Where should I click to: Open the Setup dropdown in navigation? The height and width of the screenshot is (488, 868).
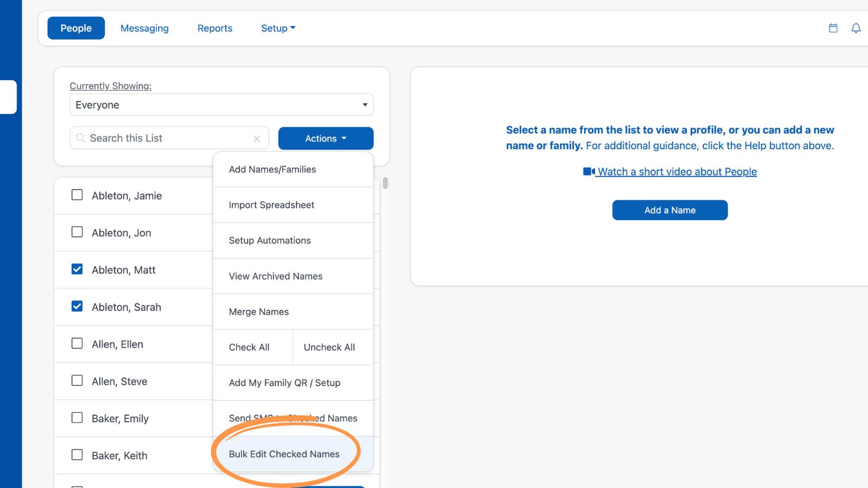[x=278, y=28]
